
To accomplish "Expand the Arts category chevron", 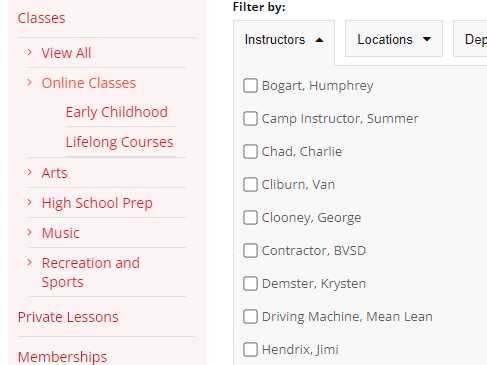I will tap(30, 172).
